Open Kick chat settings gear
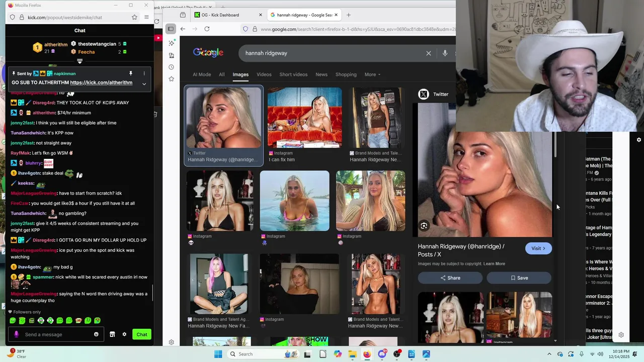 tap(124, 334)
